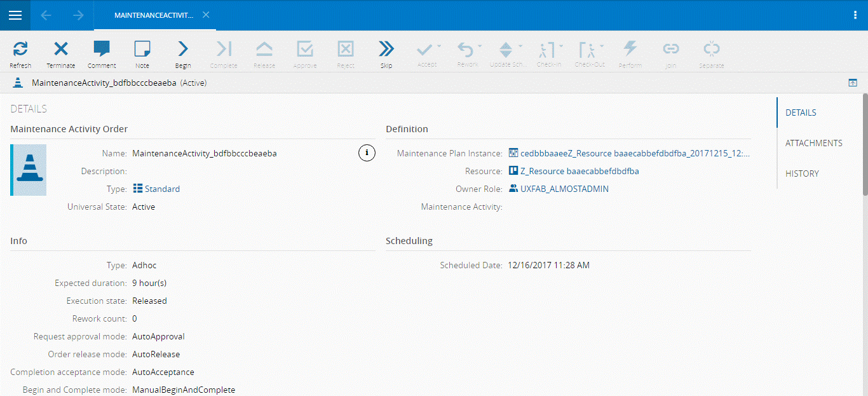
Task: Switch to the Attachments section
Action: [x=813, y=143]
